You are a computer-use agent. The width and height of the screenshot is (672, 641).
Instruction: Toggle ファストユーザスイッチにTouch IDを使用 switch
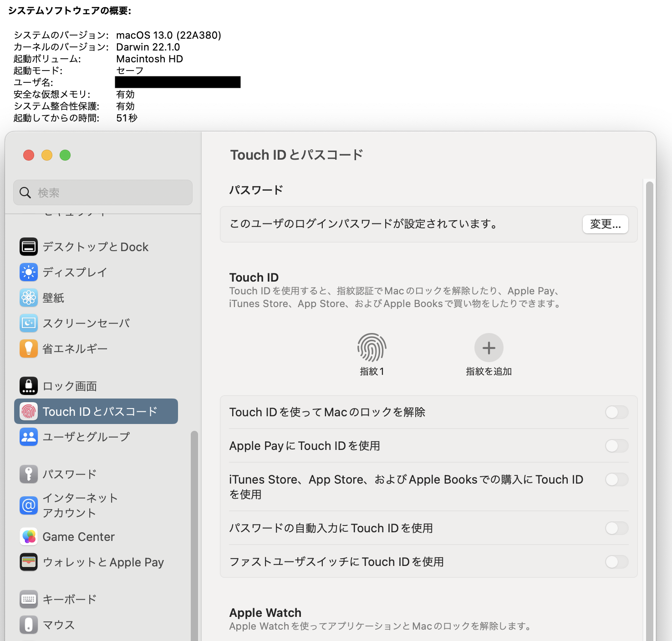pyautogui.click(x=616, y=562)
